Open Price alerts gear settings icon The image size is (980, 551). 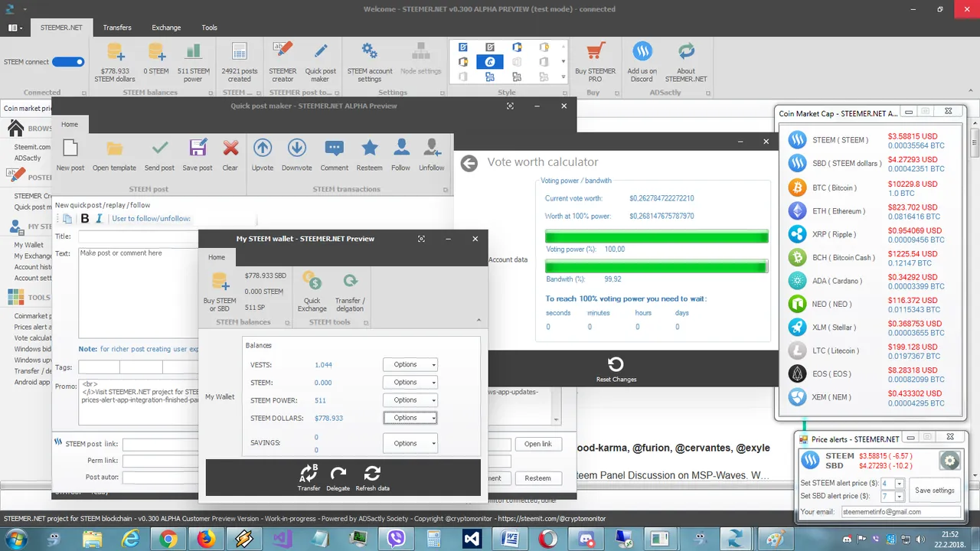949,461
